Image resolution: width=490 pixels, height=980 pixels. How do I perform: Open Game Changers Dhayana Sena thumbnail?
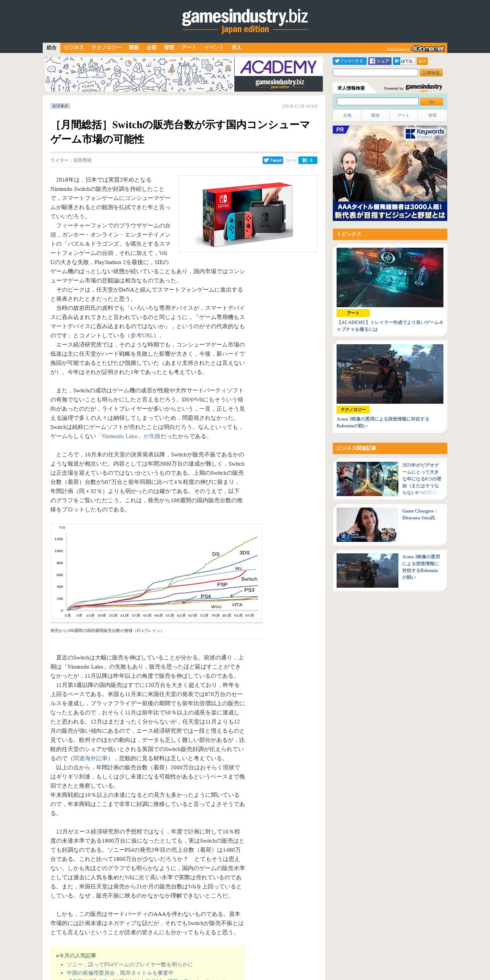point(367,525)
